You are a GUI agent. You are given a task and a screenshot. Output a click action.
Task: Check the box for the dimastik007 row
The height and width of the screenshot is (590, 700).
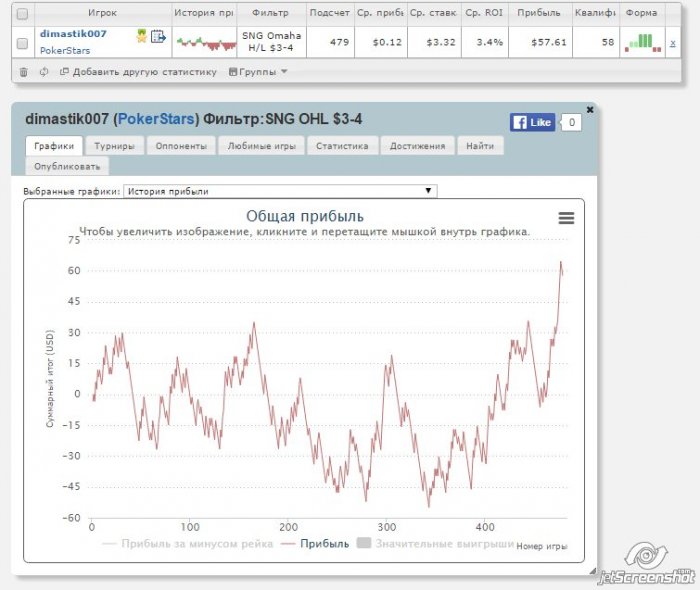click(22, 43)
